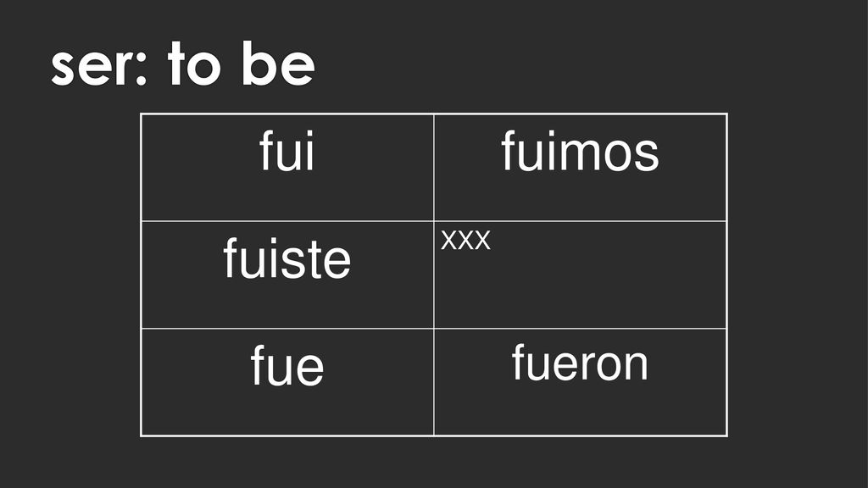Click the "fuiste" conjugation cell
Viewport: 868px width, 488px height.
[x=287, y=275]
